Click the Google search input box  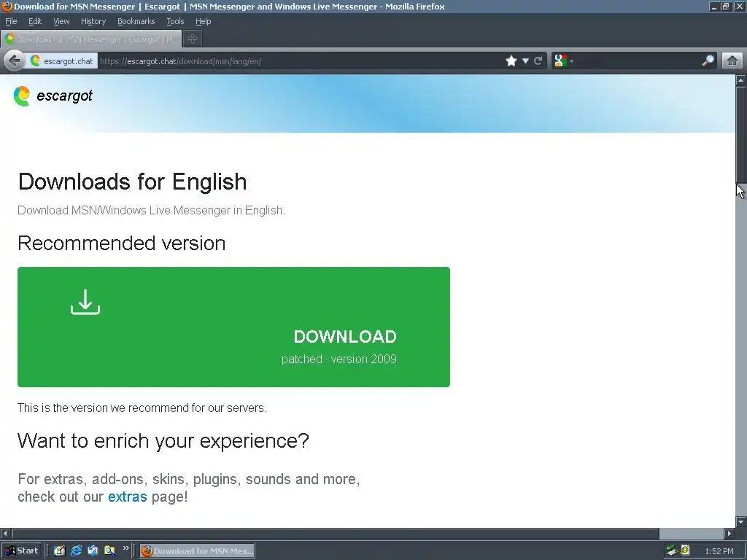point(638,61)
